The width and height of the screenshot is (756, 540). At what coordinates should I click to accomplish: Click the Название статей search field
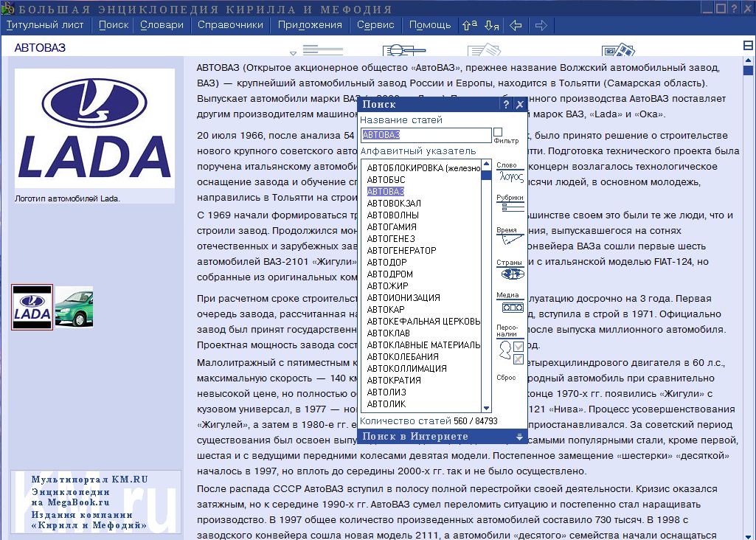pos(426,135)
